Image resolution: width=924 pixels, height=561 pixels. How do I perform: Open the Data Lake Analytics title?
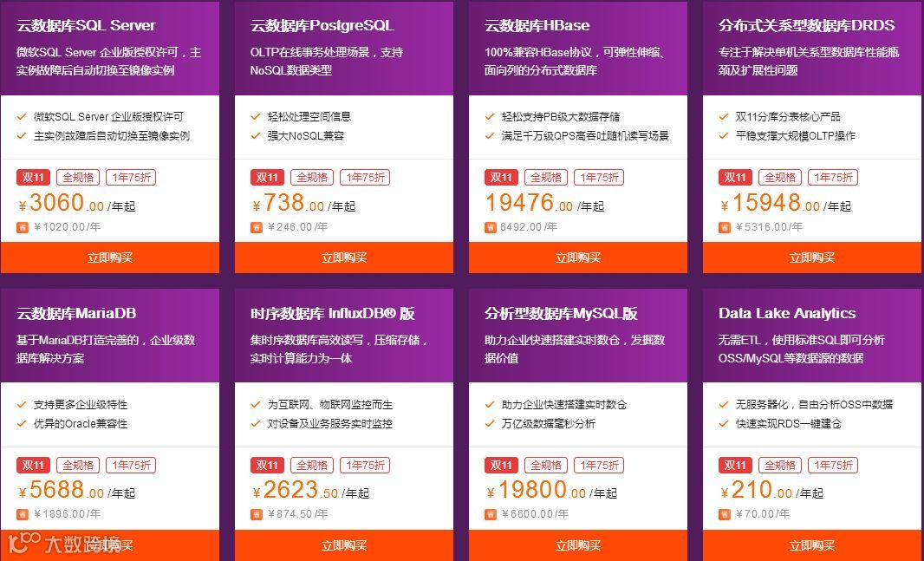(787, 313)
